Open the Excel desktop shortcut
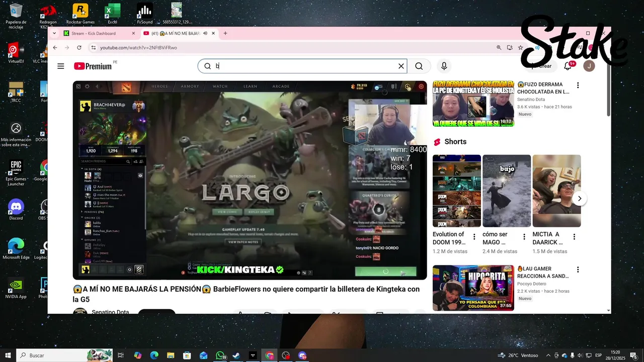The image size is (644, 362). tap(113, 14)
